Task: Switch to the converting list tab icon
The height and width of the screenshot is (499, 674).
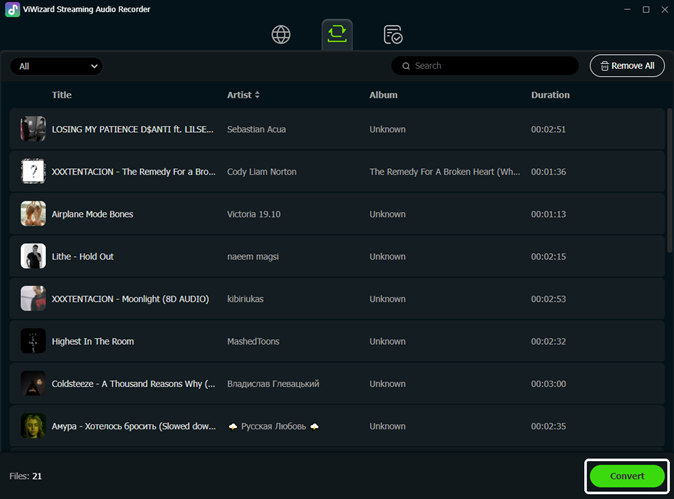Action: click(337, 35)
